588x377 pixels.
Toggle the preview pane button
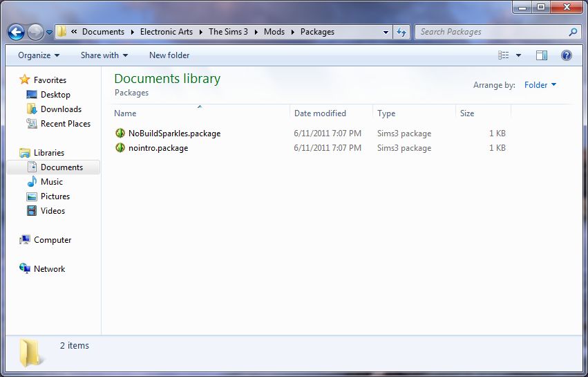point(542,55)
